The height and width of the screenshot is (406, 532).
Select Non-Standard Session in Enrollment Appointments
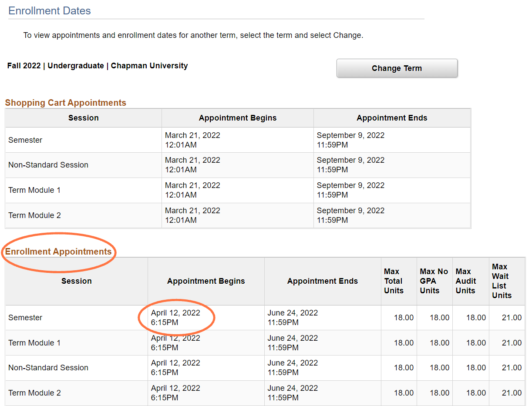pos(48,368)
